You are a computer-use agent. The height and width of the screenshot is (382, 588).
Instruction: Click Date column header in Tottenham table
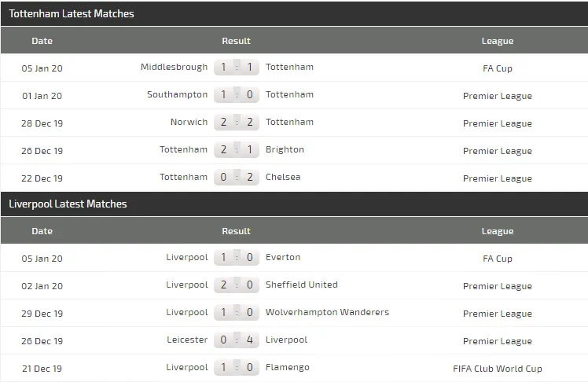coord(42,41)
